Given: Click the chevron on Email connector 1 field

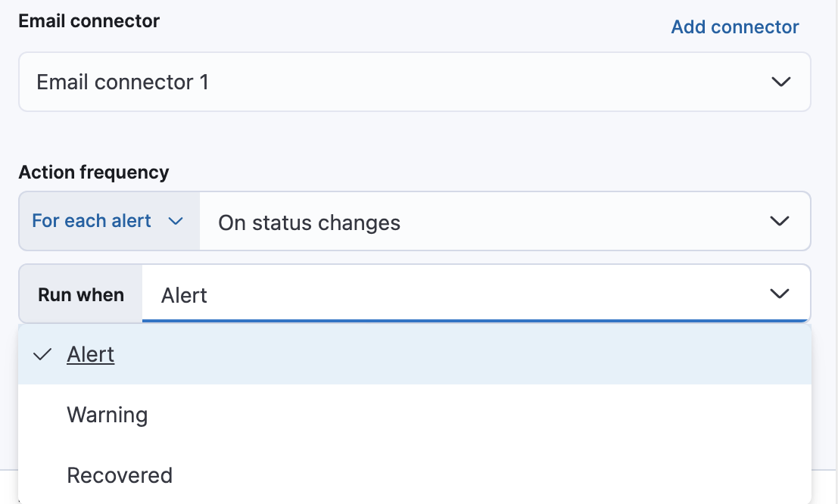Looking at the screenshot, I should pyautogui.click(x=782, y=82).
